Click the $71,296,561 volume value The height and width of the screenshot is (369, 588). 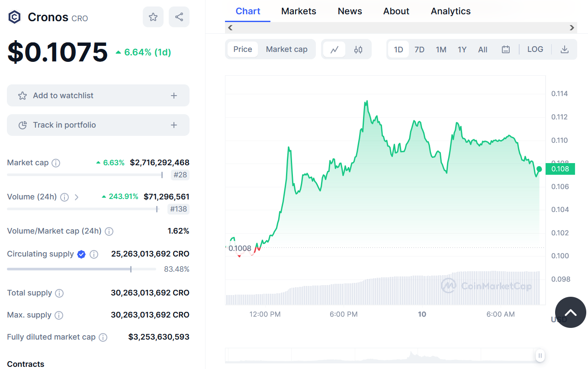(167, 197)
